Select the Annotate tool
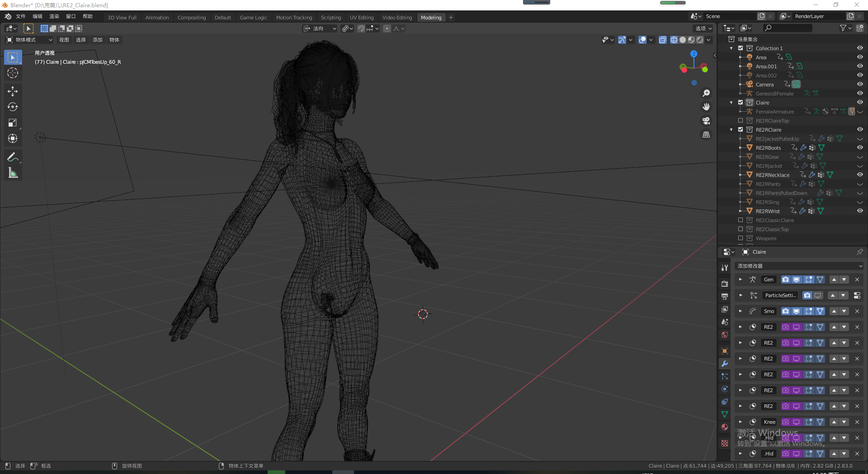The height and width of the screenshot is (474, 868). coord(13,157)
